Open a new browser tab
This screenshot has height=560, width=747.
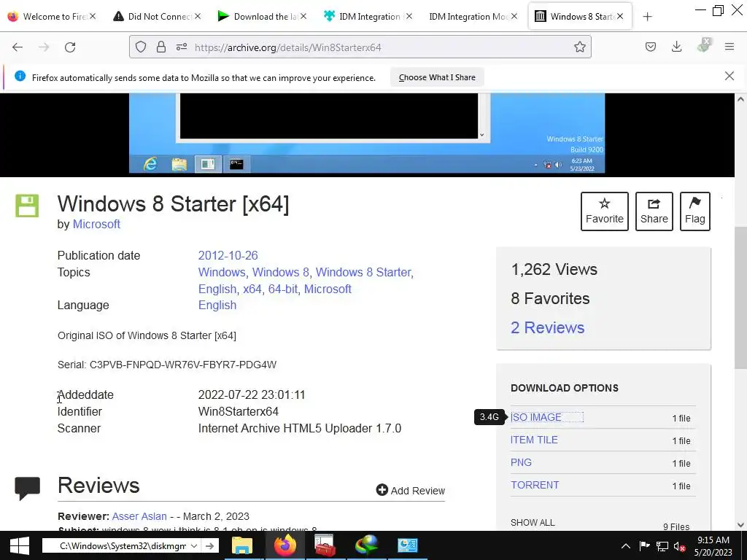click(647, 17)
